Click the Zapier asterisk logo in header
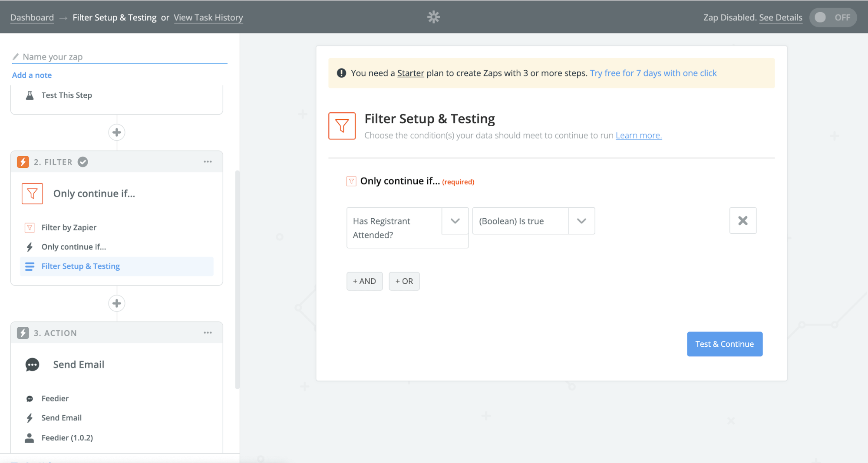Image resolution: width=868 pixels, height=463 pixels. tap(433, 17)
